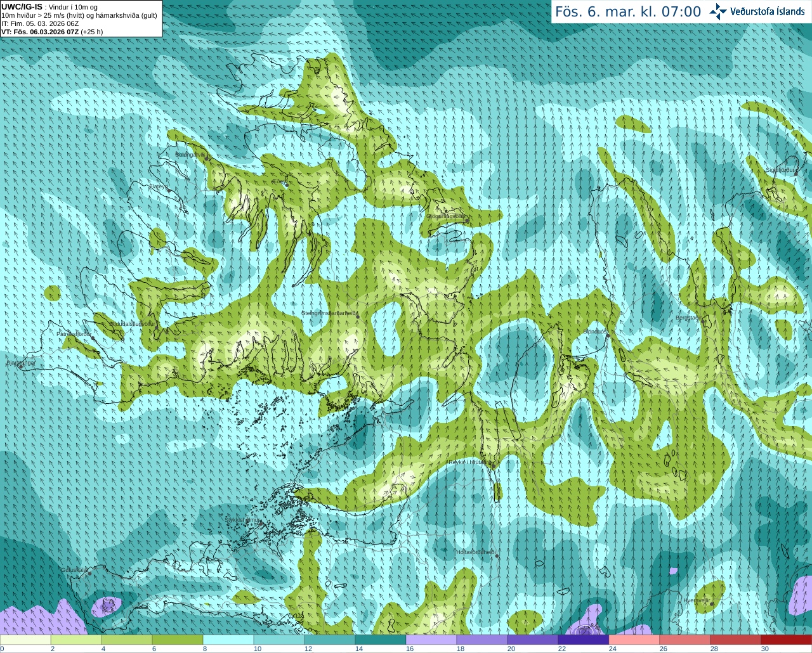Select the light pink 24–26 m/s legend swatch

[634, 640]
